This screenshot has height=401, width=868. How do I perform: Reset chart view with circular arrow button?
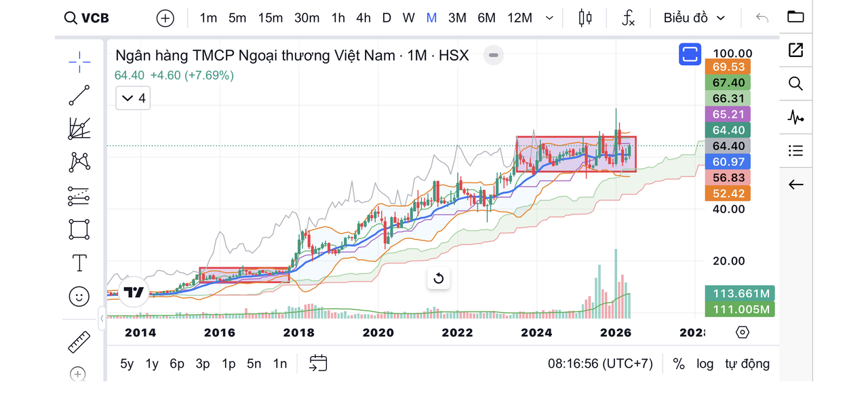pyautogui.click(x=438, y=278)
